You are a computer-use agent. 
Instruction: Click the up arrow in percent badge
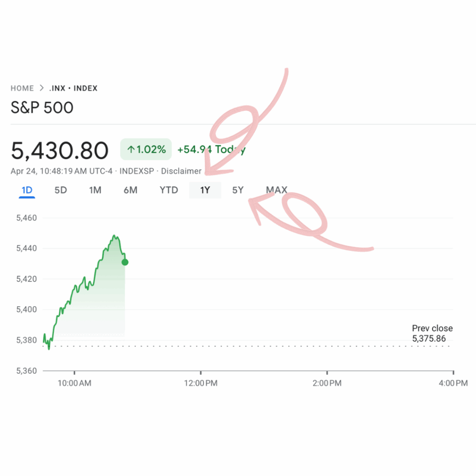pos(131,149)
